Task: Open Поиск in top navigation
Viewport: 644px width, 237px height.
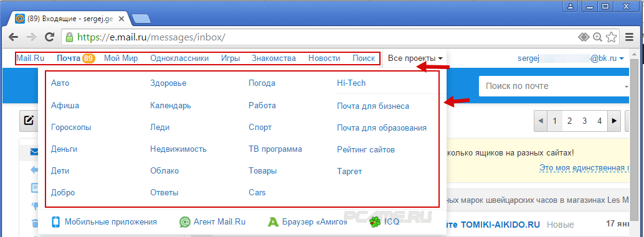Action: (364, 58)
